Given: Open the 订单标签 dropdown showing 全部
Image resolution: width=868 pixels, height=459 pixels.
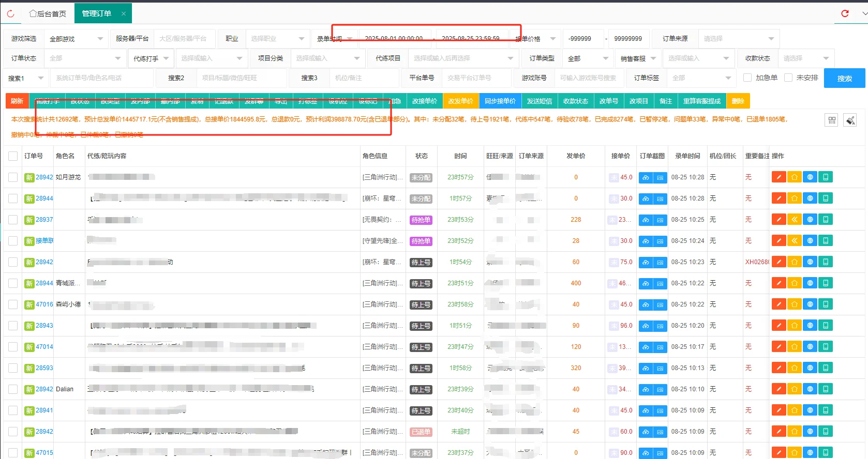Looking at the screenshot, I should (701, 78).
